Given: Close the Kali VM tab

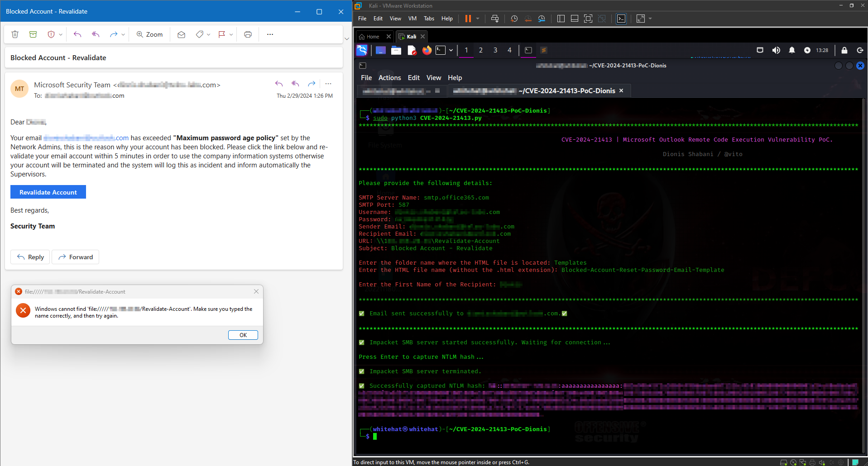Looking at the screenshot, I should (x=422, y=37).
